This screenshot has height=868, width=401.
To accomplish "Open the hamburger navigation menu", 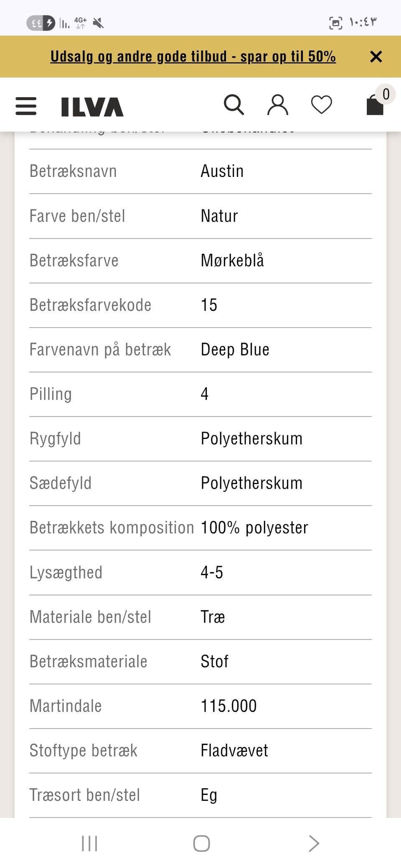I will (25, 106).
